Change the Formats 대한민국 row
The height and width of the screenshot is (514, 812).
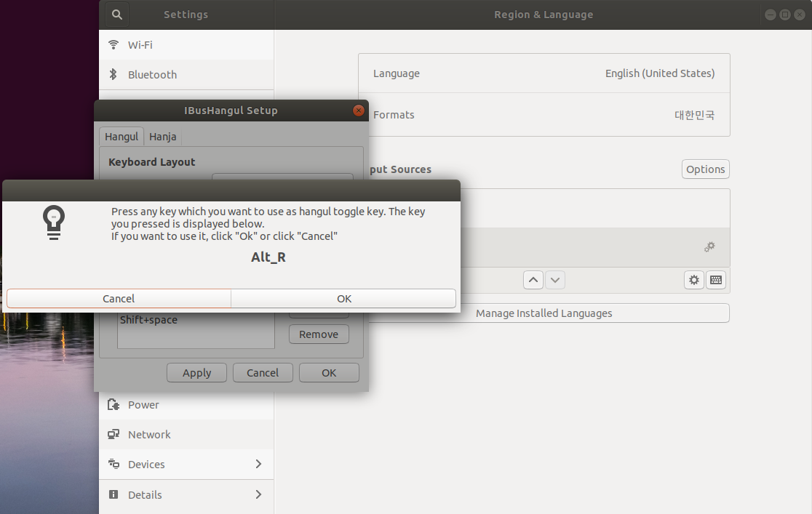pos(544,115)
